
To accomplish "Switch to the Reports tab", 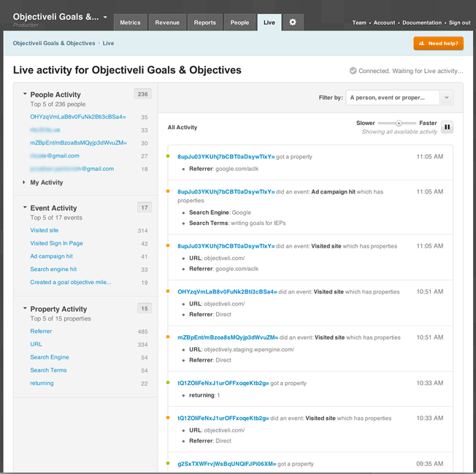I will [204, 23].
